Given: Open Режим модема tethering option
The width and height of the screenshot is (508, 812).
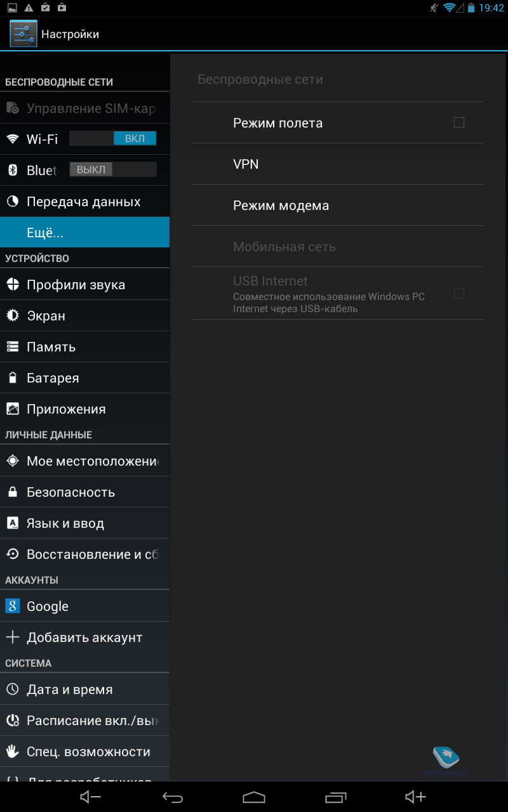Looking at the screenshot, I should [338, 206].
